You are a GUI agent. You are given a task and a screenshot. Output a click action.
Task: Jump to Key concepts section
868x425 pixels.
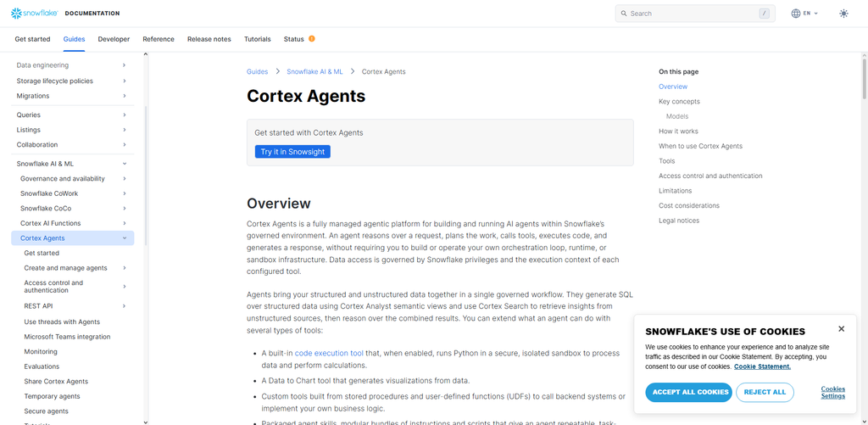click(679, 102)
